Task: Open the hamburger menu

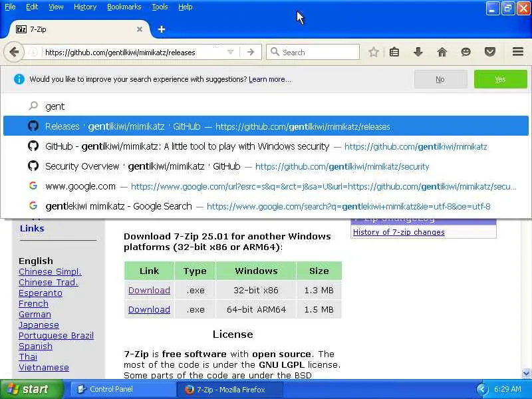Action: coord(518,52)
